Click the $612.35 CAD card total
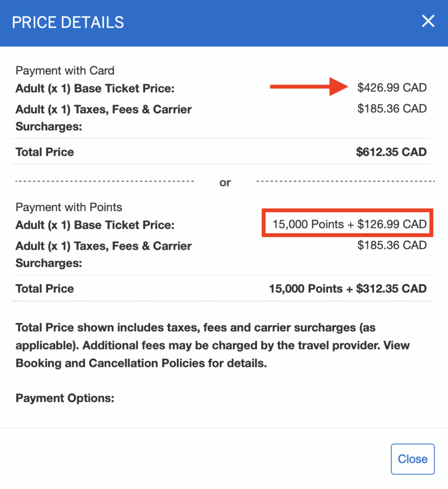Image resolution: width=448 pixels, height=489 pixels. coord(391,152)
